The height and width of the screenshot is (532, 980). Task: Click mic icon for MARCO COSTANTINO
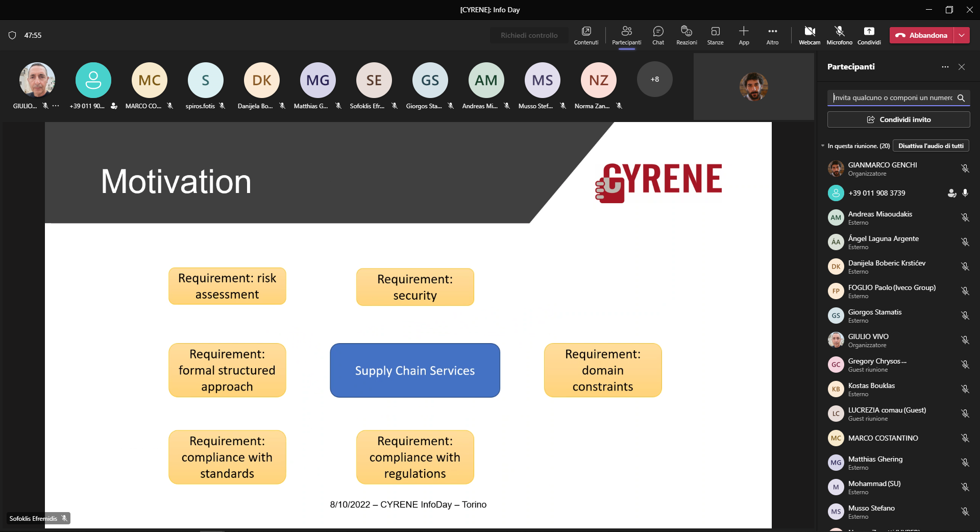[965, 438]
